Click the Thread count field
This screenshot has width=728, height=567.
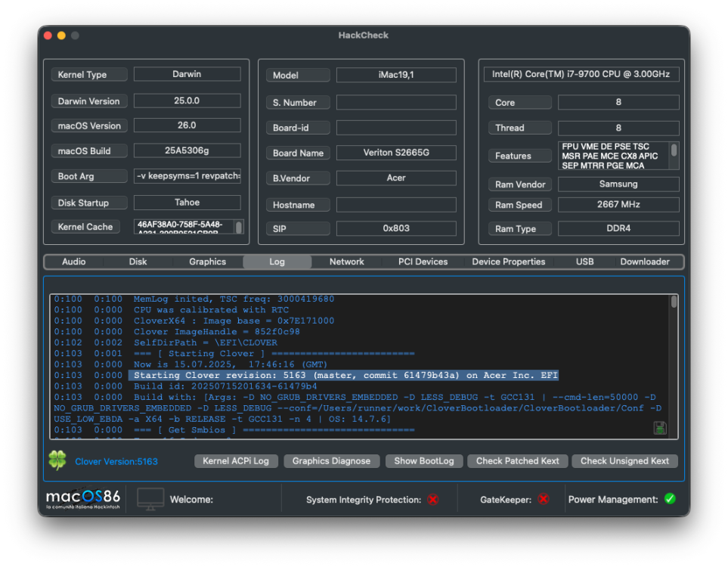coord(618,128)
